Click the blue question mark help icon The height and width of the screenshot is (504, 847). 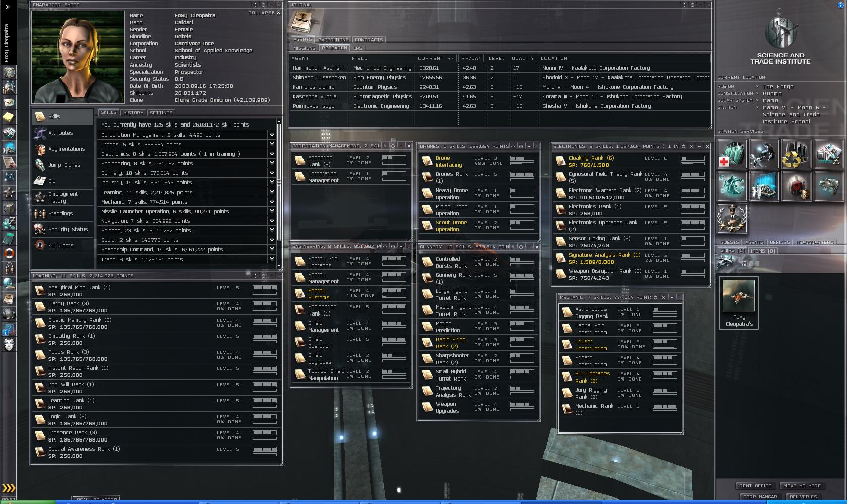[9, 329]
